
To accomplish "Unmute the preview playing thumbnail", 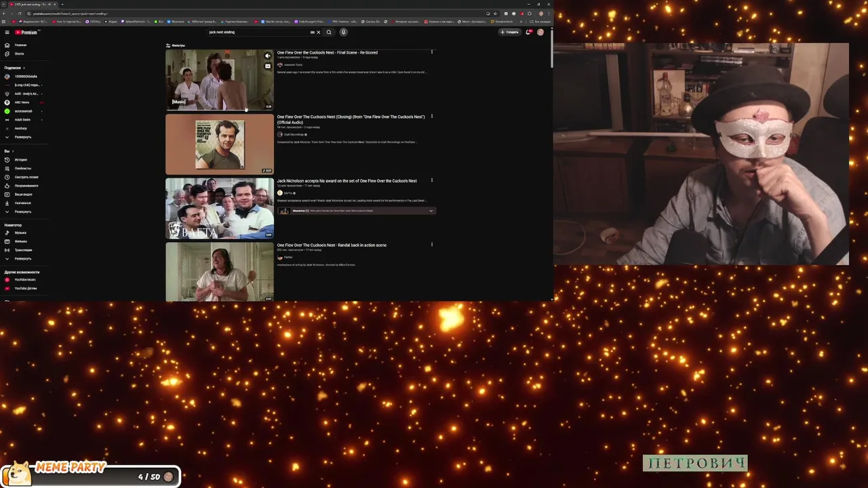I will coord(268,56).
